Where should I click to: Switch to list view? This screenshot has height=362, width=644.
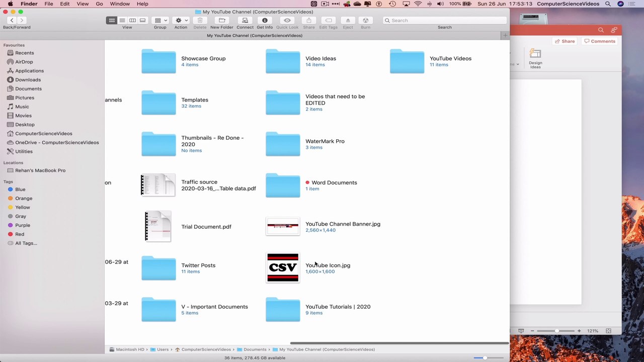[x=122, y=20]
